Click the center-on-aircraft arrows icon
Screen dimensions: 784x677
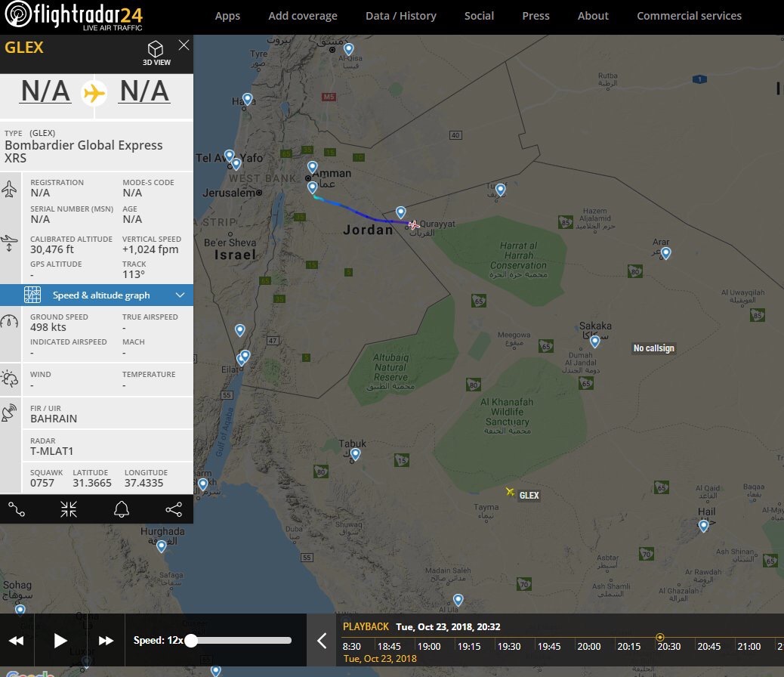69,509
